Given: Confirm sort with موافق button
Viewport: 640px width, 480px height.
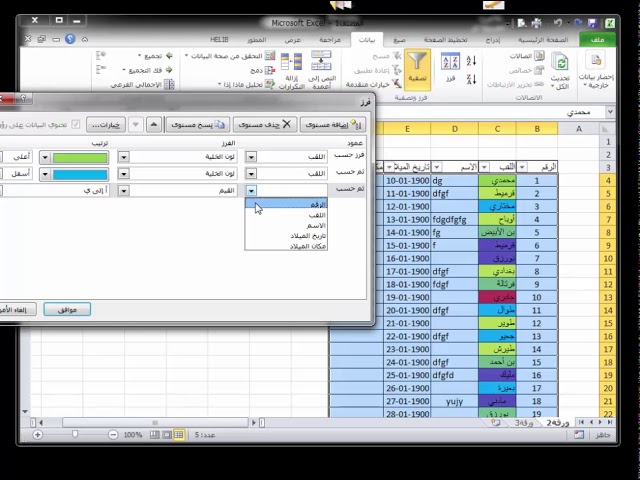Looking at the screenshot, I should pyautogui.click(x=67, y=310).
